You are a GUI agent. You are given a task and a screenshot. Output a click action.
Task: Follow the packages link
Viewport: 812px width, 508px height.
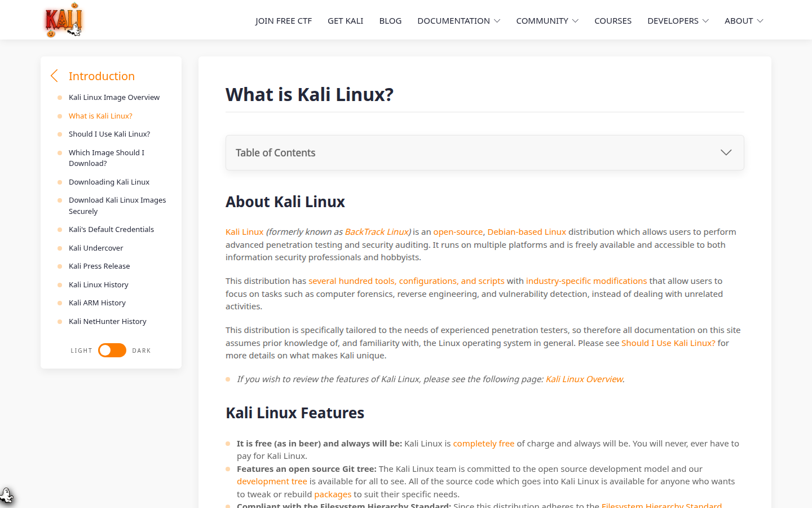point(333,494)
